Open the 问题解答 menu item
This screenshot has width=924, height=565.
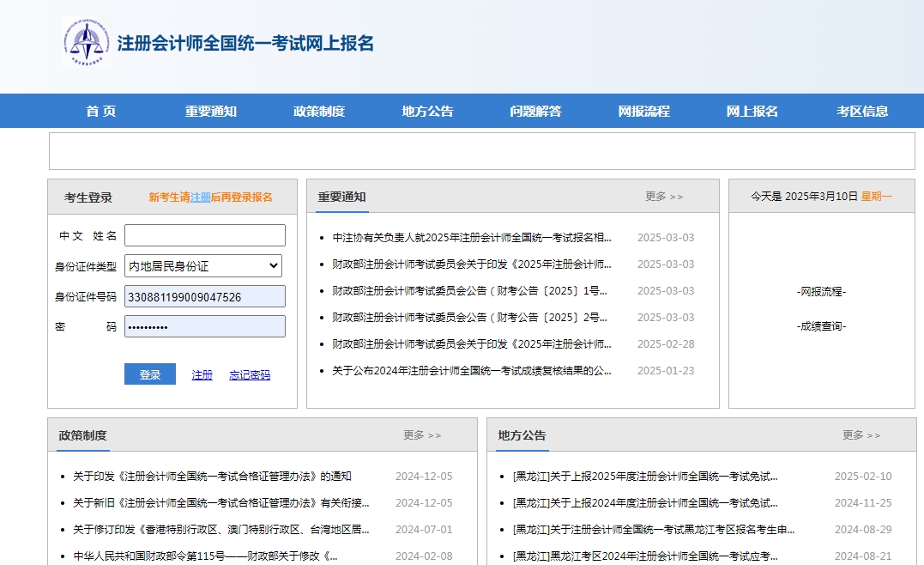point(535,110)
